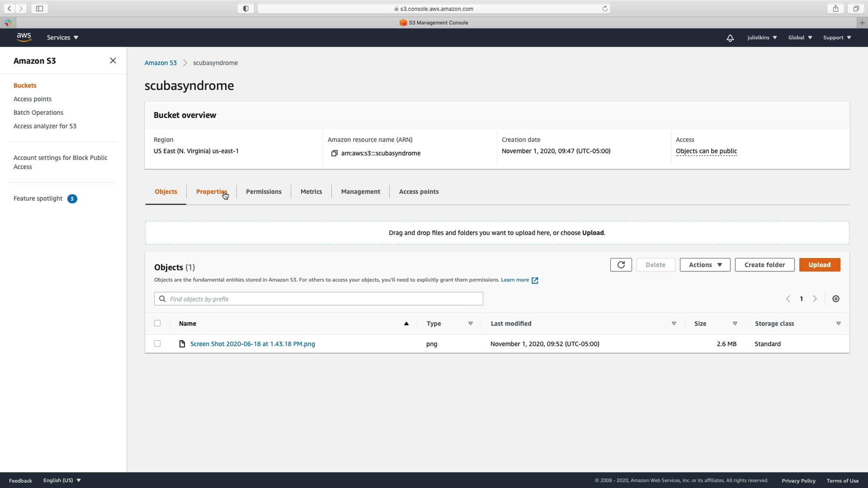Click the Find objects by prefix field
This screenshot has width=868, height=488.
pyautogui.click(x=319, y=299)
